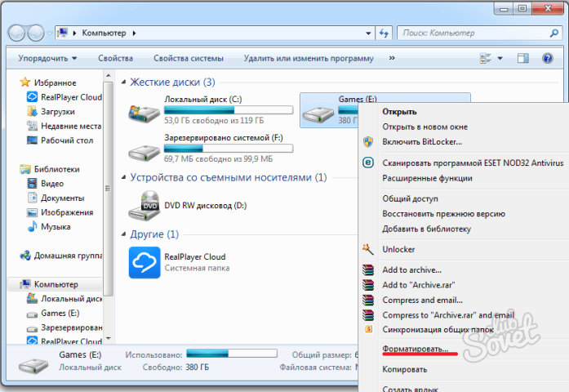The height and width of the screenshot is (392, 569).
Task: Open Недавние места in sidebar
Action: (x=64, y=126)
